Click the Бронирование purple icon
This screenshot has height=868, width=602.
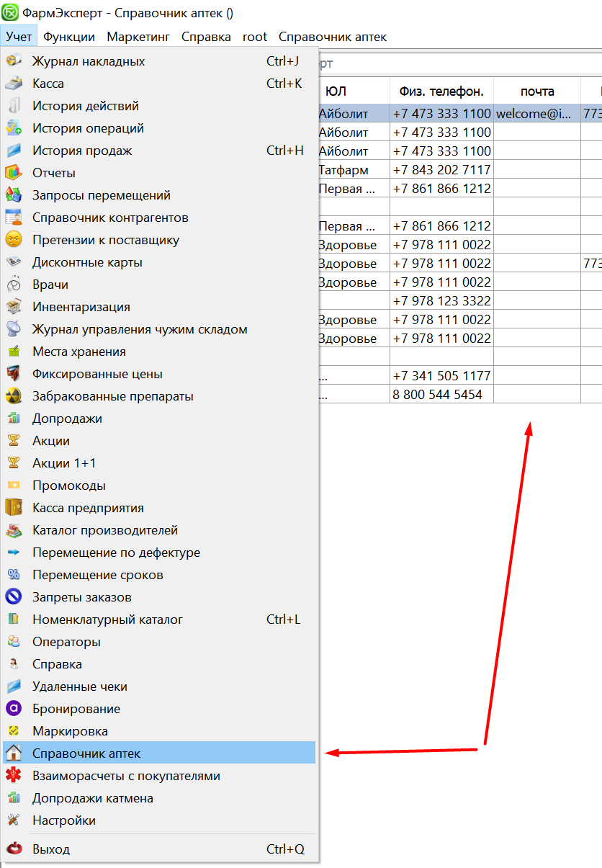coord(14,709)
